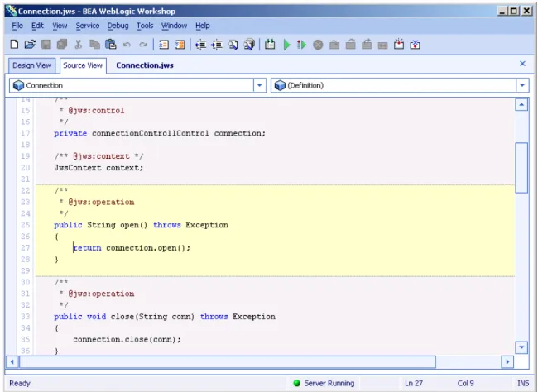Click the orange list toolbar icon
Viewport: 538px width, 392px height.
tap(180, 45)
